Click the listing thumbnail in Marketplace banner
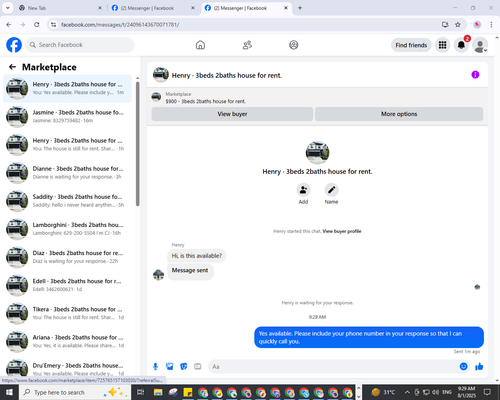The image size is (500, 400). point(156,97)
